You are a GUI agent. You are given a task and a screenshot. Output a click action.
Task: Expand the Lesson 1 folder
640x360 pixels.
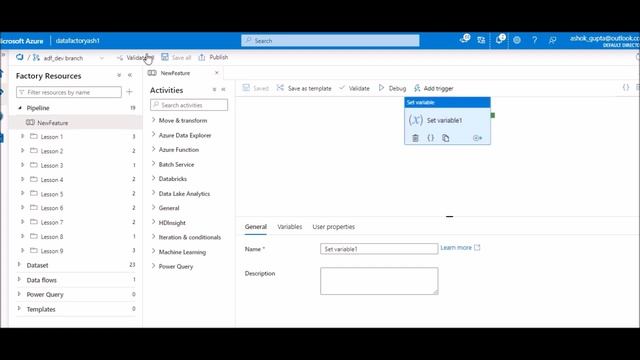coord(22,136)
